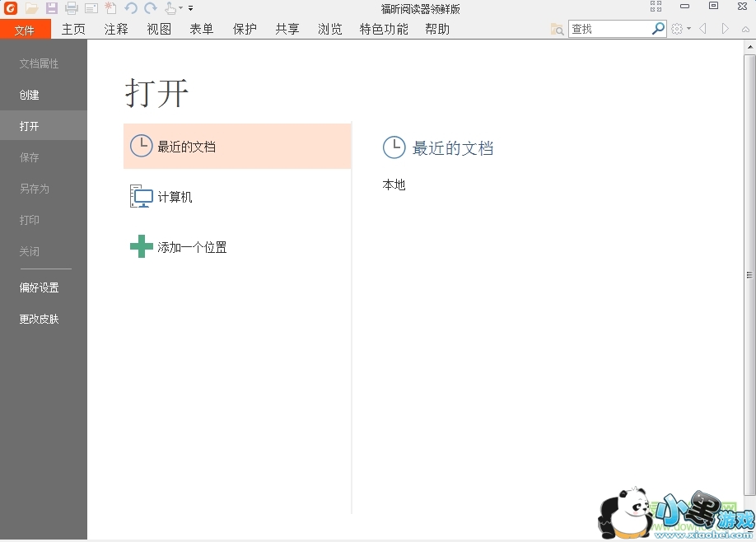This screenshot has width=756, height=542.
Task: Click the printer icon in quick toolbar
Action: click(x=72, y=8)
